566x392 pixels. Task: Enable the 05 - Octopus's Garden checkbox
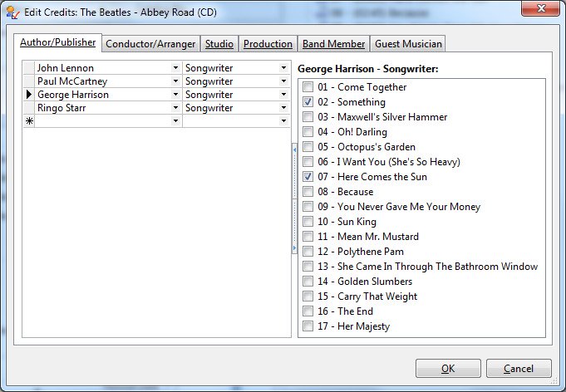[308, 147]
